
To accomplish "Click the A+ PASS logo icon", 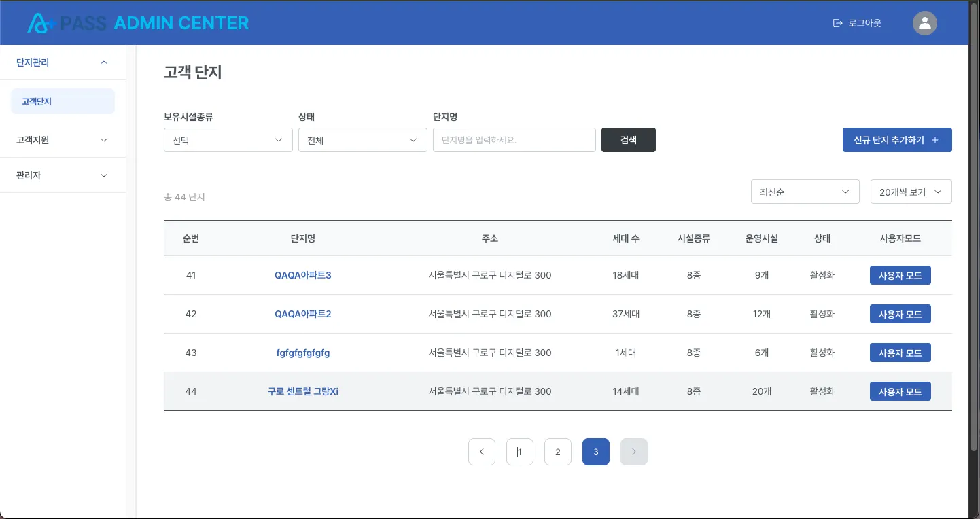I will [x=41, y=23].
